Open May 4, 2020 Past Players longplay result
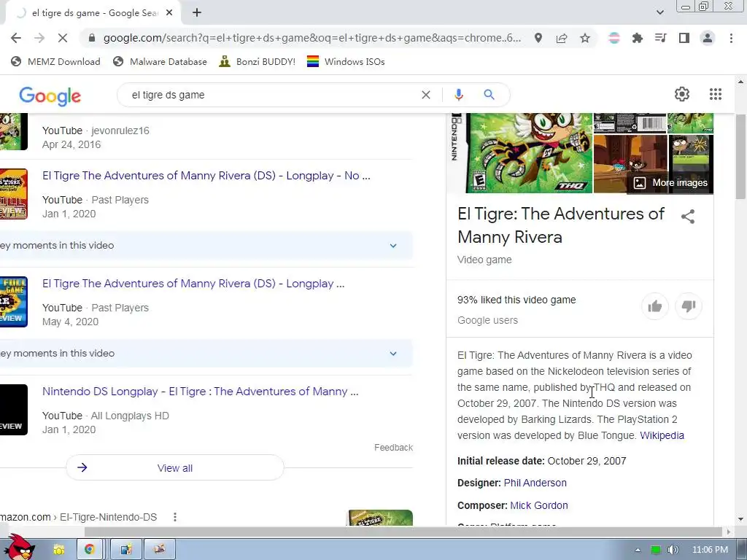 (193, 284)
